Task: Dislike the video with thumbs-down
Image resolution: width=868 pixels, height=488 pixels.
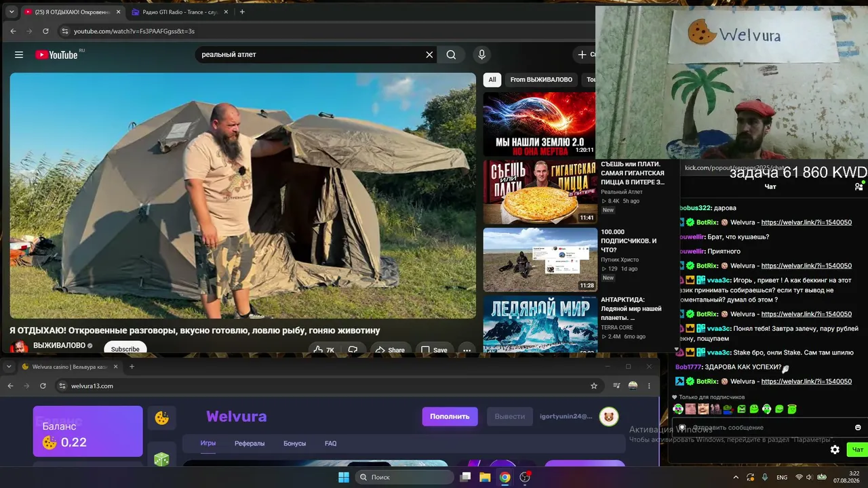Action: pos(353,350)
